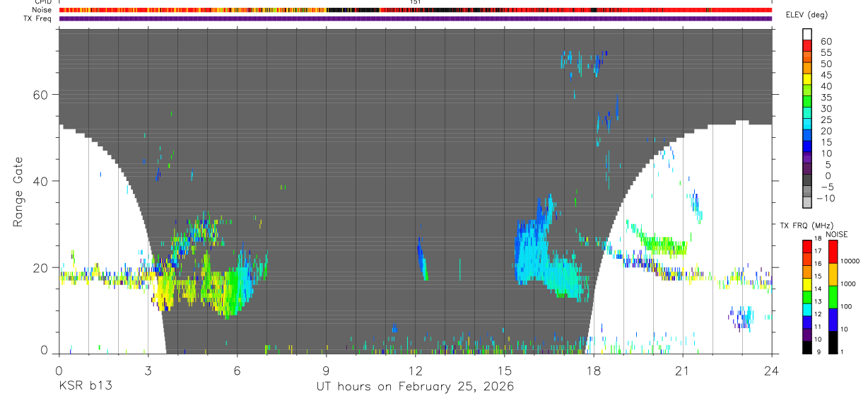This screenshot has height=401, width=868.
Task: Pick the yellow segment of the NOISE bar
Action: 833,274
